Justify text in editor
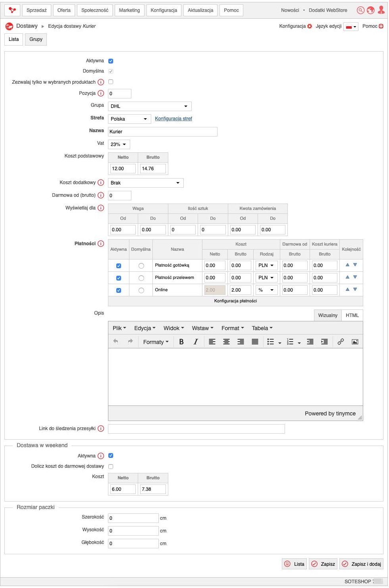The width and height of the screenshot is (389, 588). pos(255,342)
